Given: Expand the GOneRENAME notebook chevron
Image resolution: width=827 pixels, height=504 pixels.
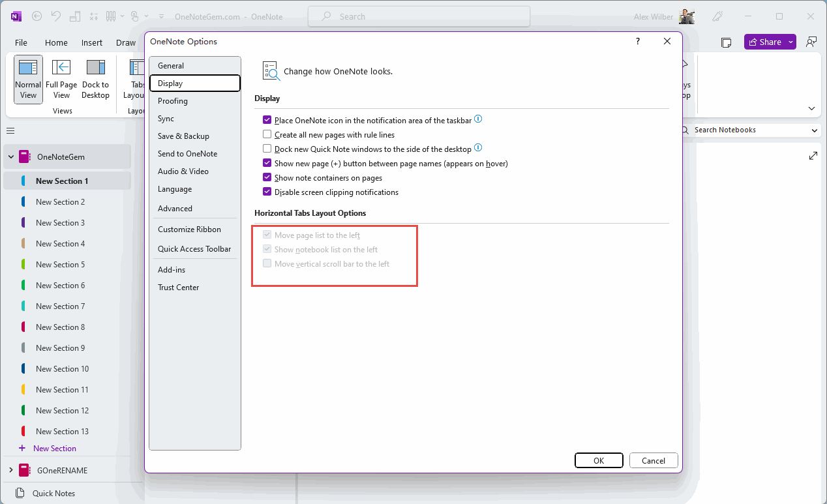Looking at the screenshot, I should coord(10,470).
